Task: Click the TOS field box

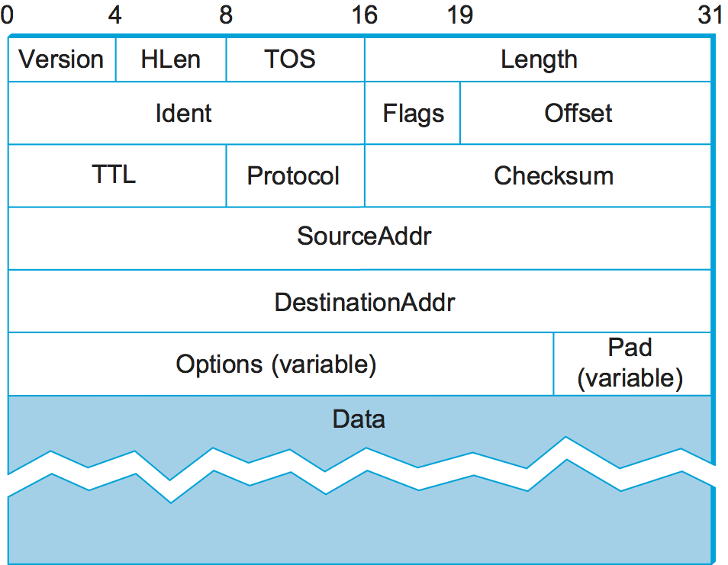Action: coord(290,59)
